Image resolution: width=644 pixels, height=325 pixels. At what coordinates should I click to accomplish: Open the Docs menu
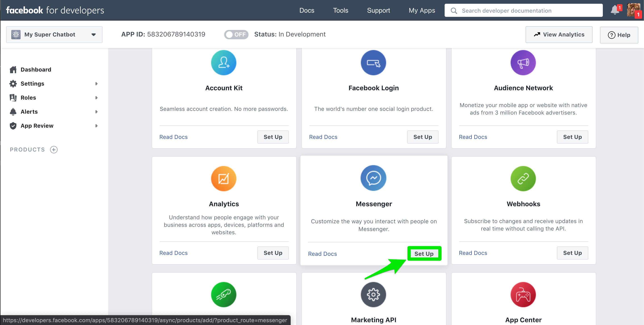pyautogui.click(x=307, y=10)
